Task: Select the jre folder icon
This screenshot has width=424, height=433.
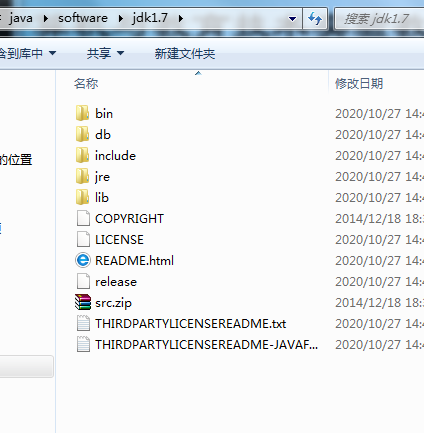Action: [82, 177]
